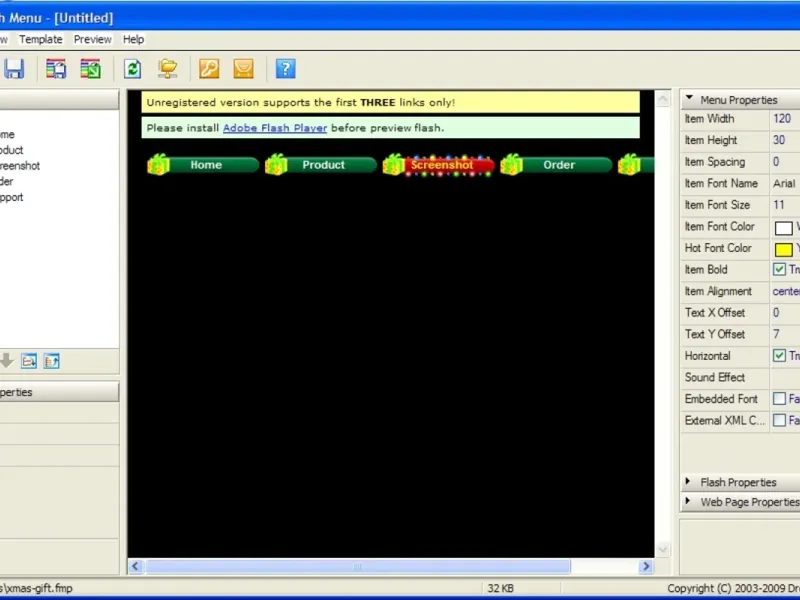Click the Item Font Name value Arial

click(x=784, y=183)
